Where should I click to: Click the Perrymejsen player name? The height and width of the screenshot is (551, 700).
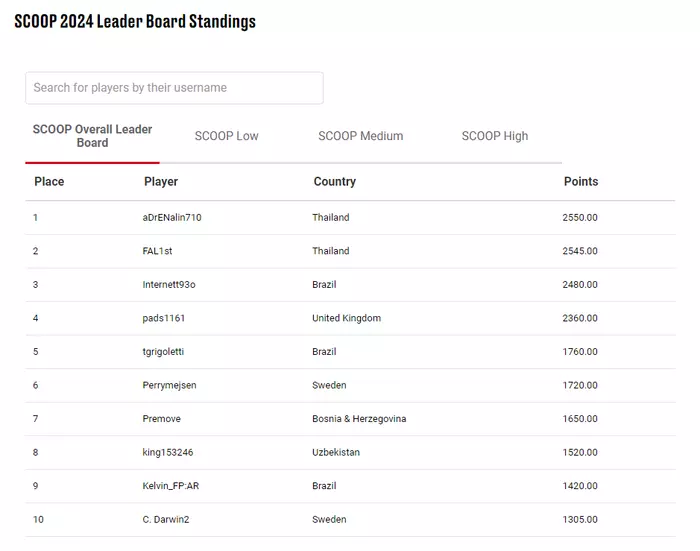[169, 385]
